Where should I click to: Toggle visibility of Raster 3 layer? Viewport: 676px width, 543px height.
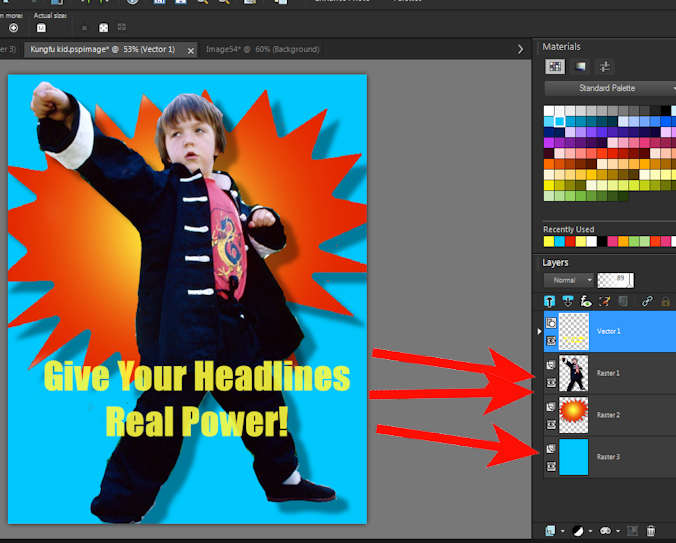[x=551, y=466]
